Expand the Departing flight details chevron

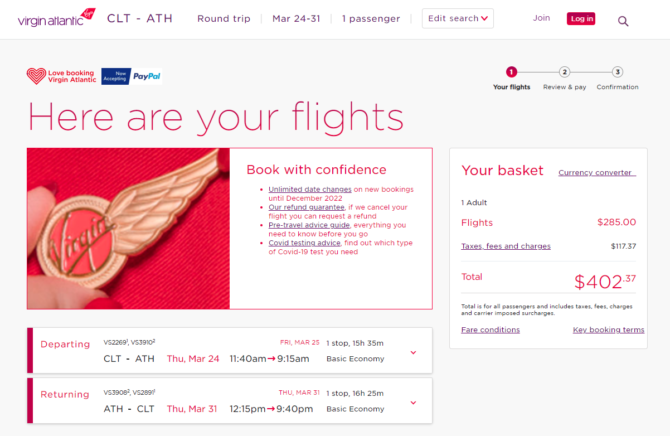[x=413, y=353]
